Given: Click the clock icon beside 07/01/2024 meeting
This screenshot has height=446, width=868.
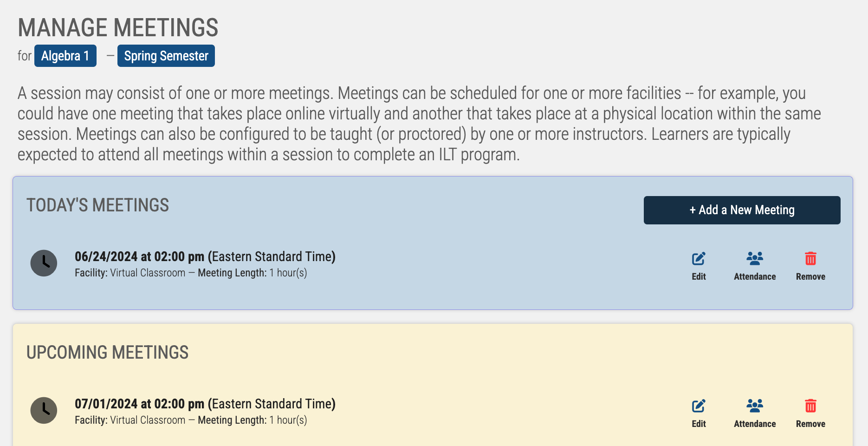Looking at the screenshot, I should [44, 410].
